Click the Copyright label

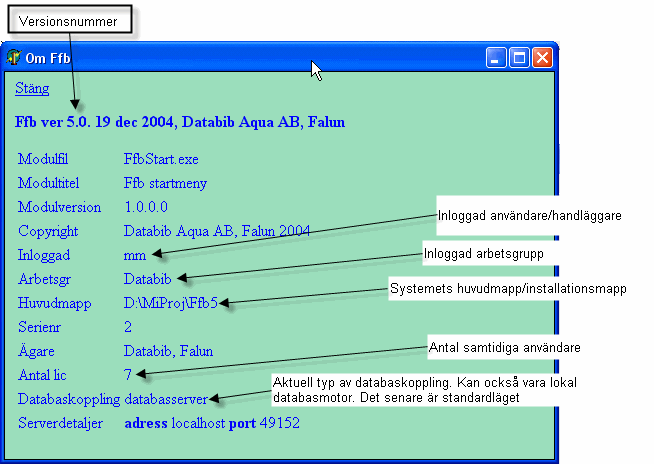(48, 232)
